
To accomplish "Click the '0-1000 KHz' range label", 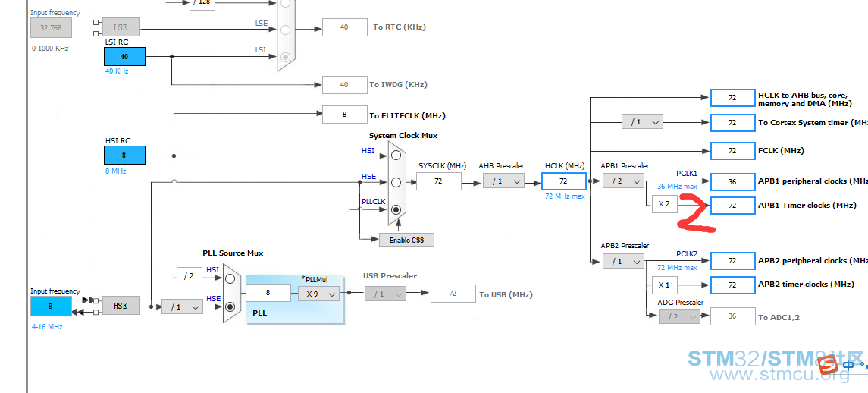I will [50, 49].
